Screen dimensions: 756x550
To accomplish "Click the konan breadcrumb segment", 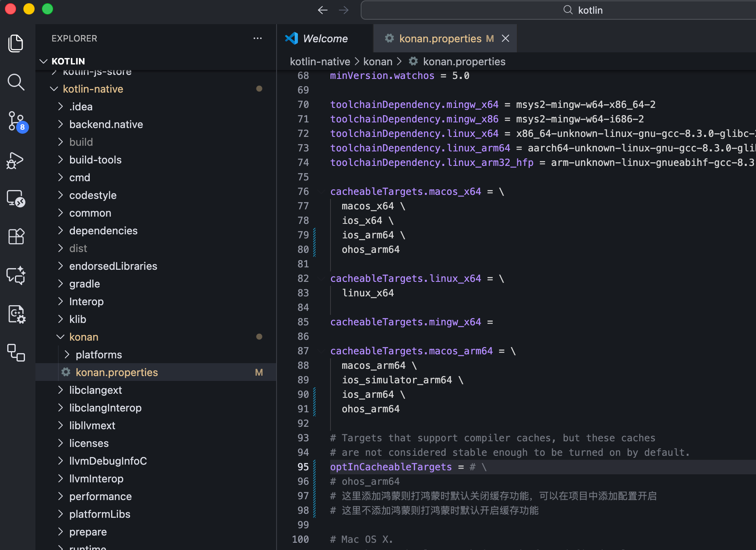I will pos(378,62).
